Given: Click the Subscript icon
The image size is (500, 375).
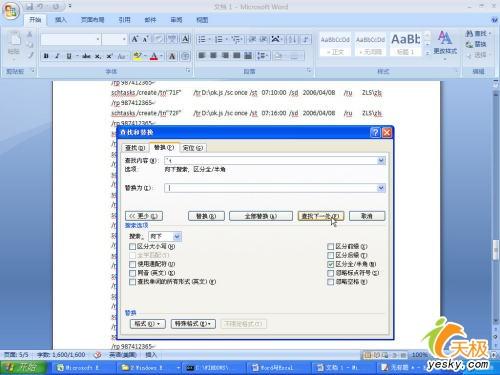Looking at the screenshot, I should click(x=98, y=56).
